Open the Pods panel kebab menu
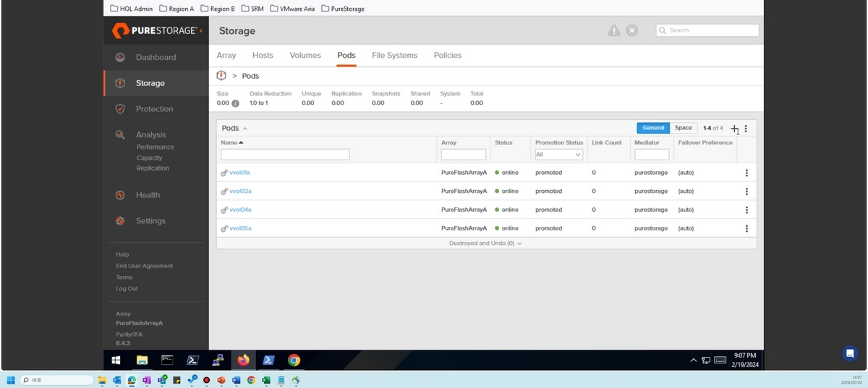 [x=746, y=129]
